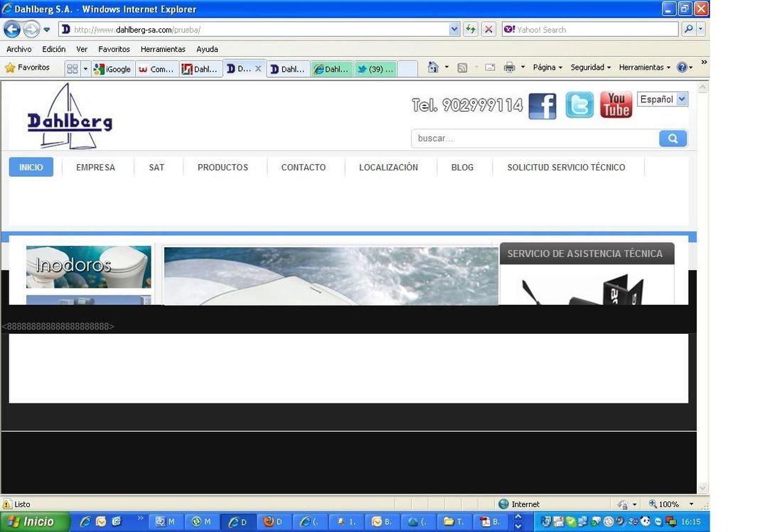Click the Inodoros product thumbnail
The height and width of the screenshot is (532, 782).
pos(89,266)
